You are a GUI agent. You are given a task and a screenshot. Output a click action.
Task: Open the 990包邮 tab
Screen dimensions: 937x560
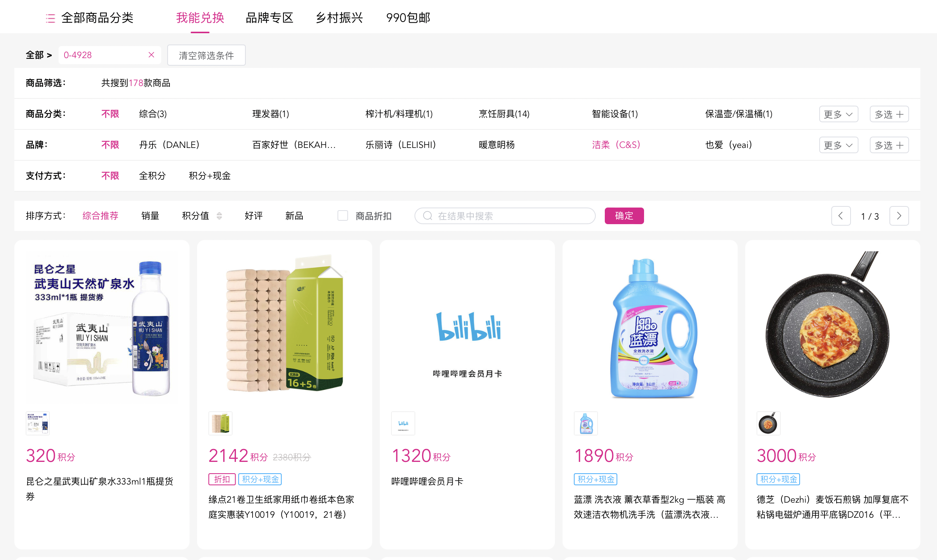pyautogui.click(x=408, y=18)
